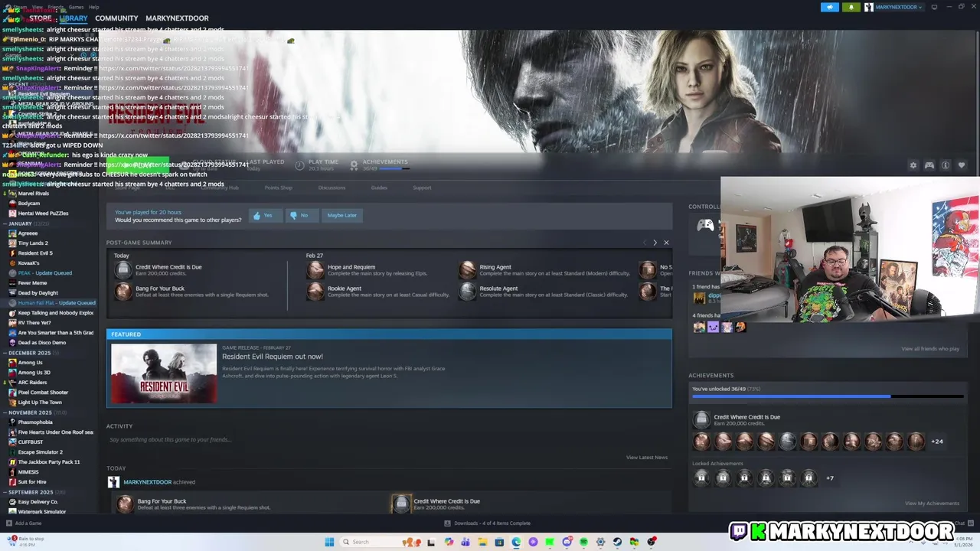Open the Support link
980x551 pixels.
tap(422, 187)
